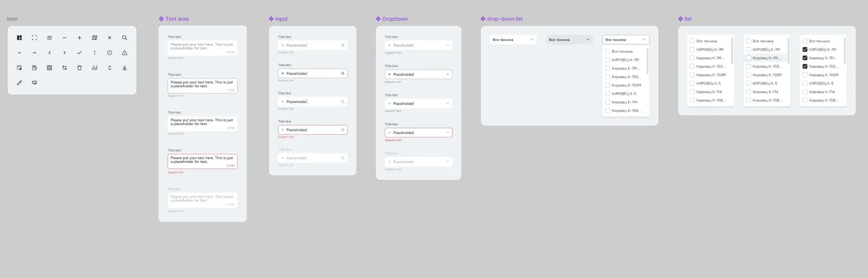This screenshot has width=868, height=278.
Task: Select the bar chart icon
Action: [94, 68]
